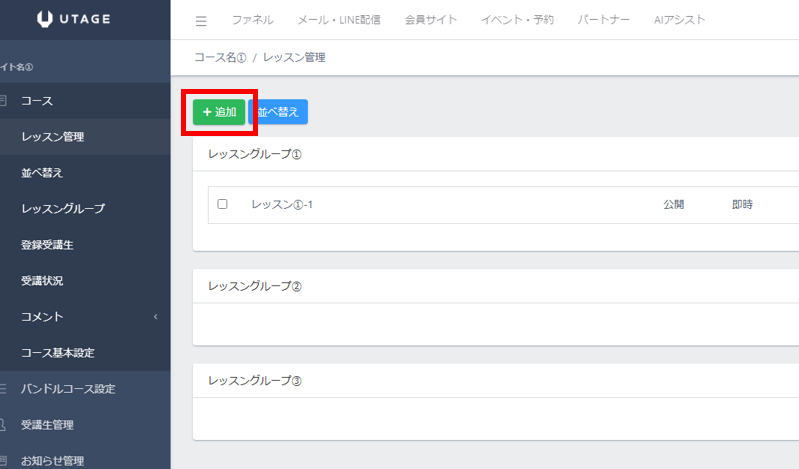The width and height of the screenshot is (799, 469).
Task: Open the ファネル top menu
Action: (x=252, y=20)
